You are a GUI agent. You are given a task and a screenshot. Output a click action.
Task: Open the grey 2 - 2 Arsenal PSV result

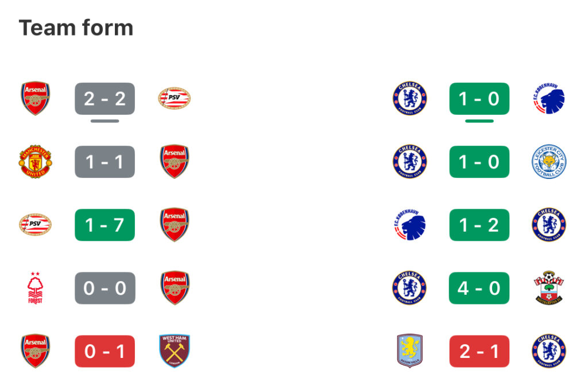click(105, 99)
